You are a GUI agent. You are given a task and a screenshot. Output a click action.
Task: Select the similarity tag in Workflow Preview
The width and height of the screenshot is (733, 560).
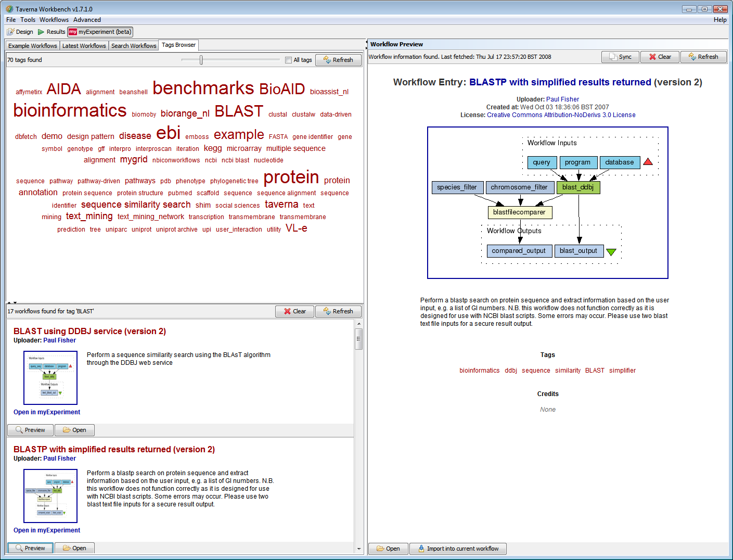(568, 371)
